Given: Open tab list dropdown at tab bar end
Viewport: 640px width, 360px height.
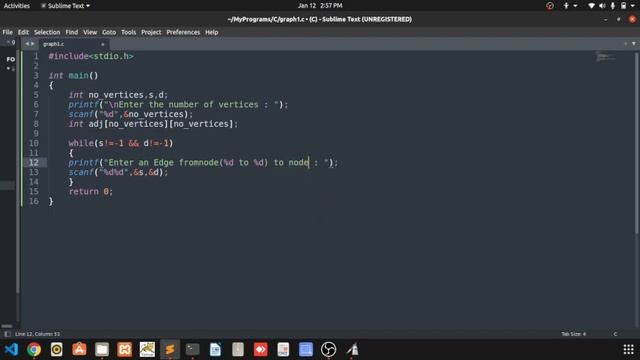Looking at the screenshot, I should click(633, 44).
